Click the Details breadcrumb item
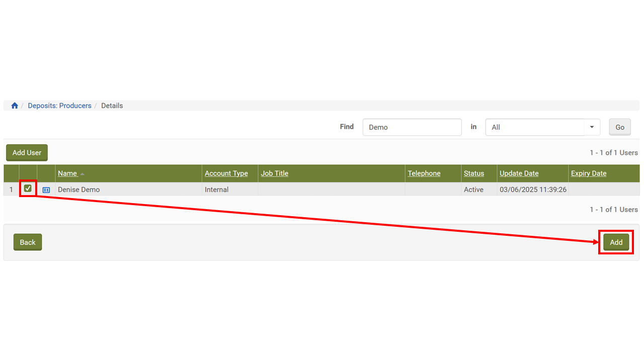 tap(112, 106)
